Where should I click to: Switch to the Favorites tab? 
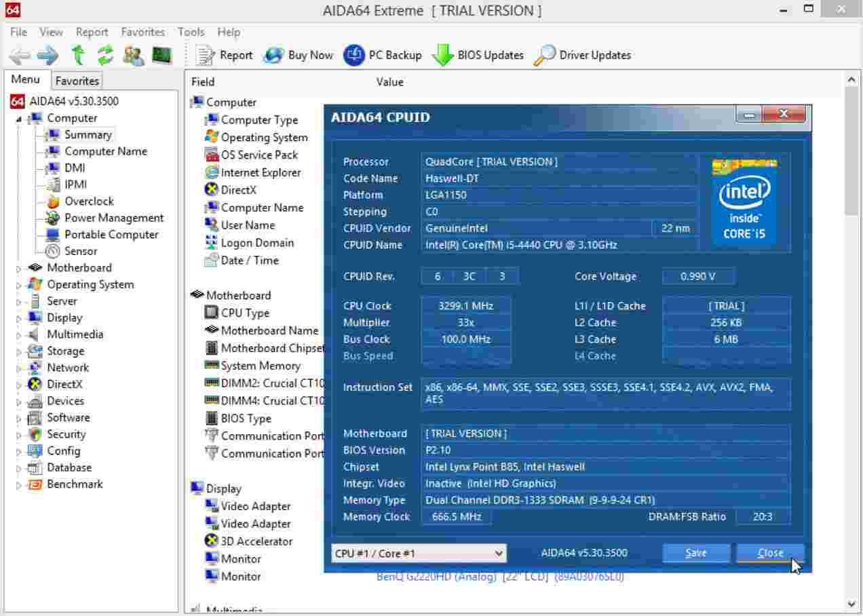coord(76,80)
